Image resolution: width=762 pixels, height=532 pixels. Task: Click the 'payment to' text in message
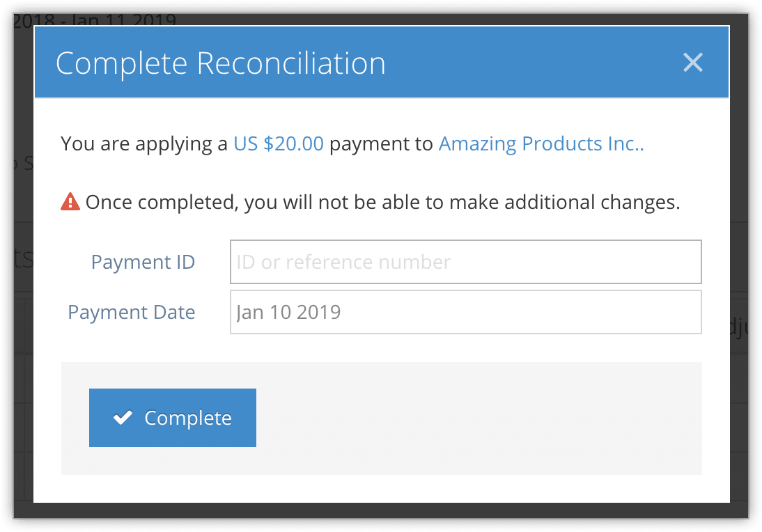381,144
